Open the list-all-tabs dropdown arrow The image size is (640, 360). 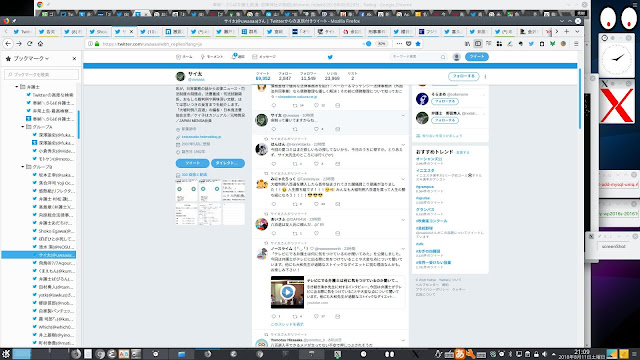577,31
